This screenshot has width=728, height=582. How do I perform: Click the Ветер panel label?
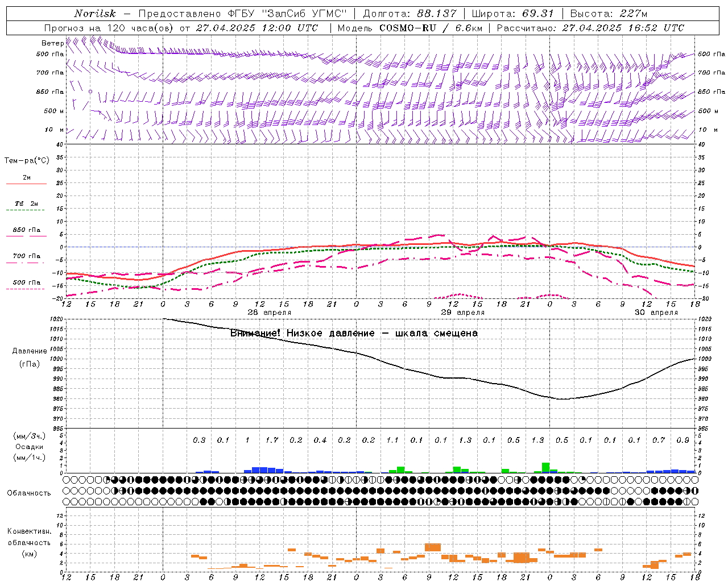click(53, 43)
